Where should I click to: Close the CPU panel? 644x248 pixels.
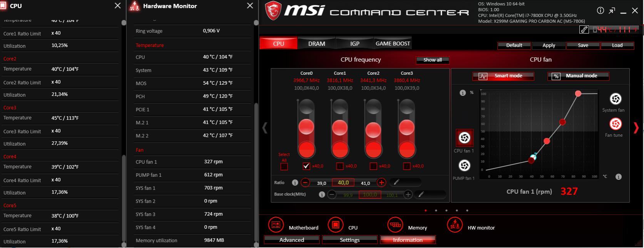(118, 6)
